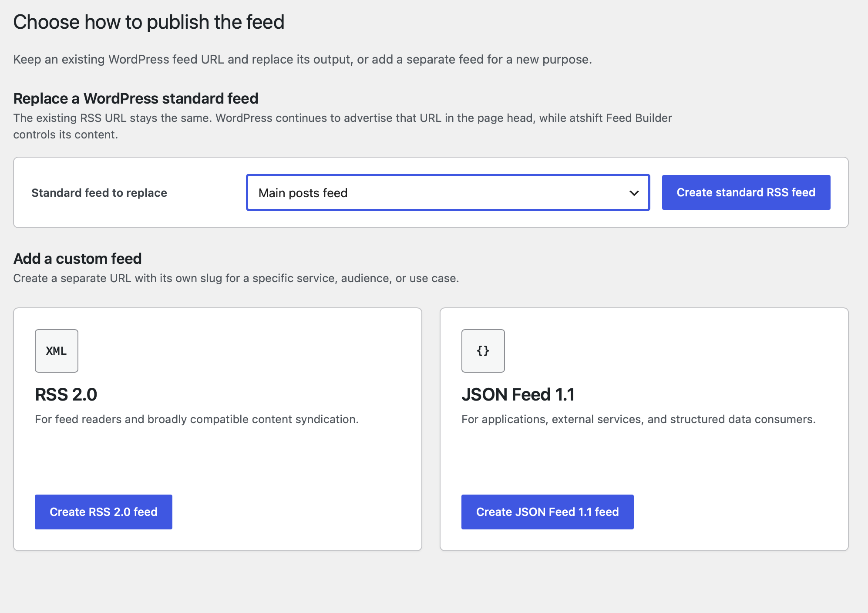Viewport: 868px width, 613px height.
Task: Click the Create a separate URL description line
Action: (236, 278)
